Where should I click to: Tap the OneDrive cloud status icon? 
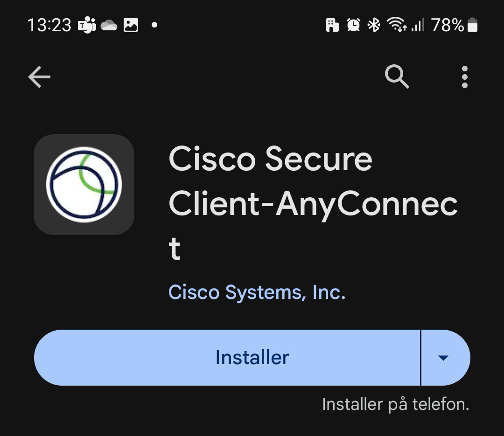point(109,25)
